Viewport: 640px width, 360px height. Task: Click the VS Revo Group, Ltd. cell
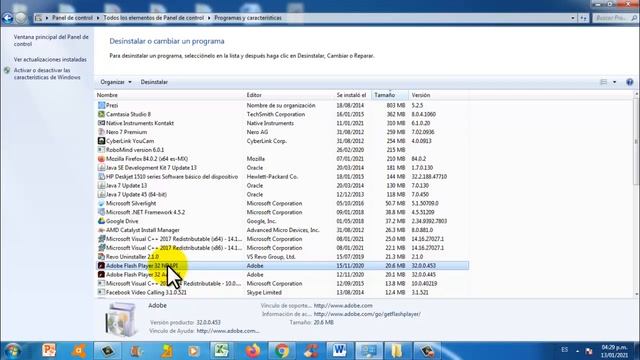pos(271,257)
